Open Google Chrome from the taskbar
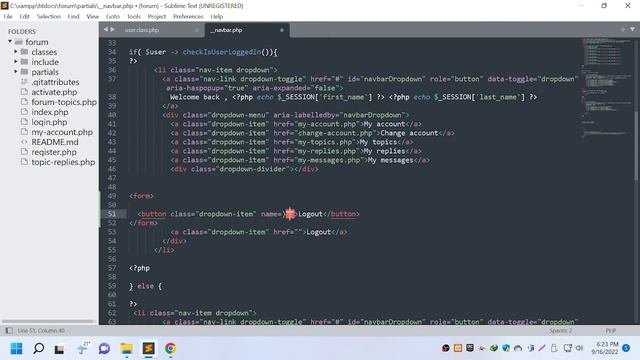Image resolution: width=640 pixels, height=360 pixels. pos(171,349)
